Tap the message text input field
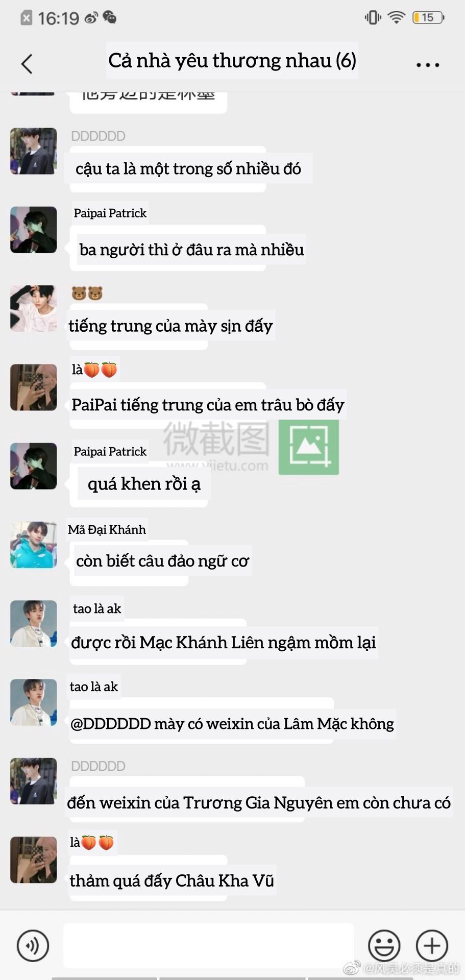This screenshot has height=980, width=465. (208, 945)
